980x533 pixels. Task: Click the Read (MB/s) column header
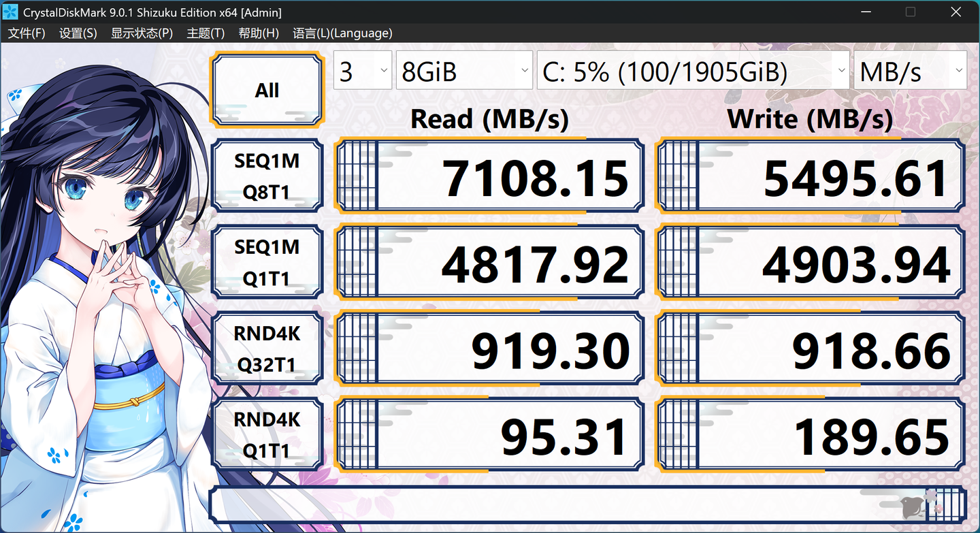[x=489, y=119]
